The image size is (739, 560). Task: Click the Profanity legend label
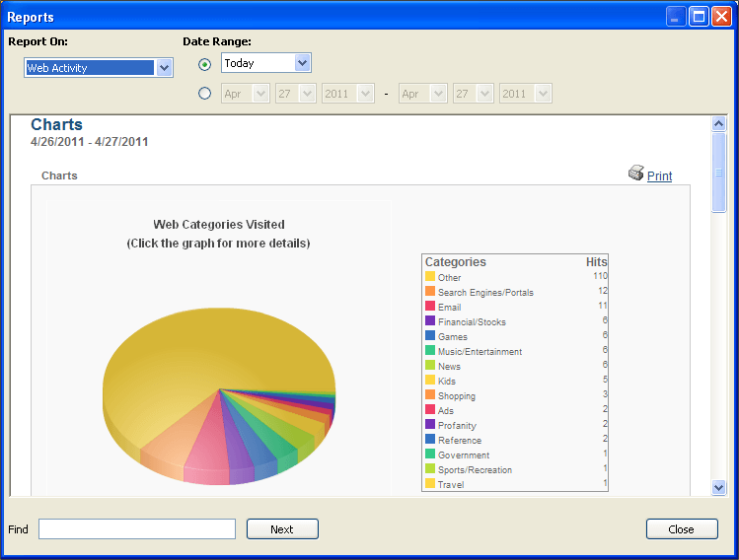[457, 426]
